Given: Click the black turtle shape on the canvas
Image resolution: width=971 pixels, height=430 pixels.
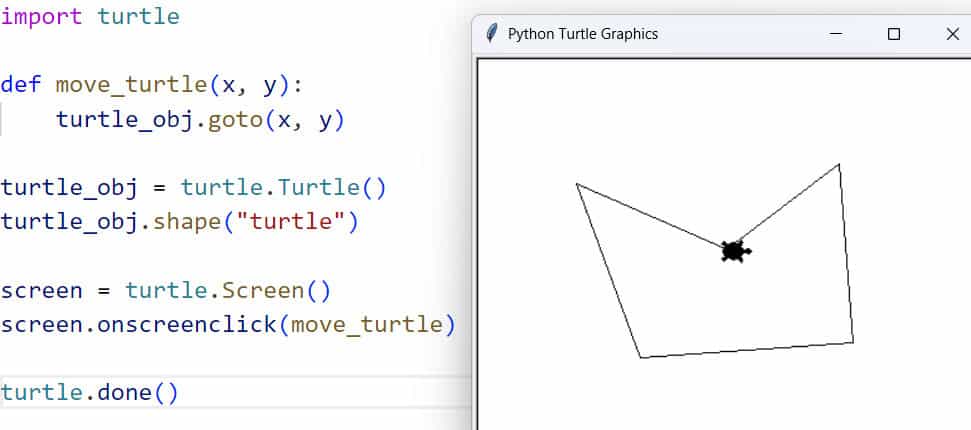Looking at the screenshot, I should [735, 251].
